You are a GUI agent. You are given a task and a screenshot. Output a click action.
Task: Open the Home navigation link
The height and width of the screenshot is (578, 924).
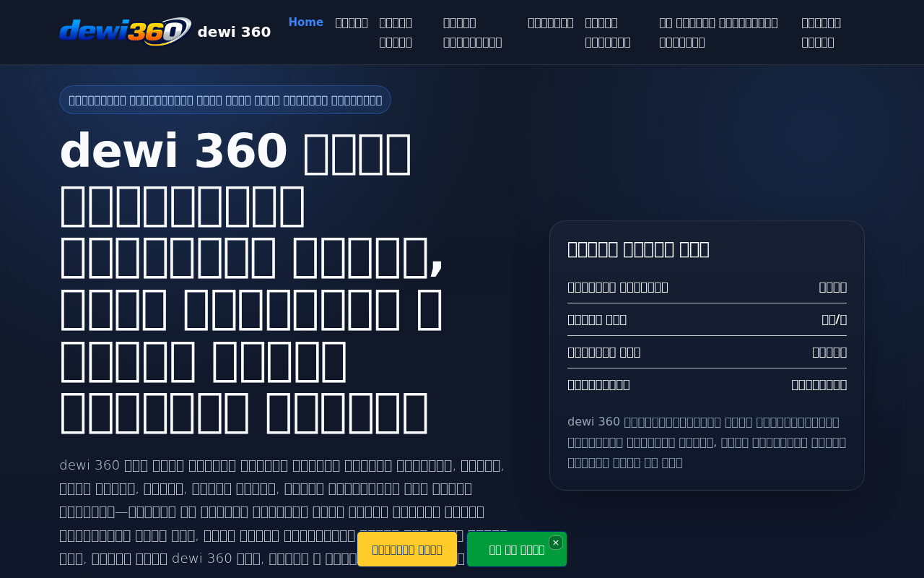306,22
